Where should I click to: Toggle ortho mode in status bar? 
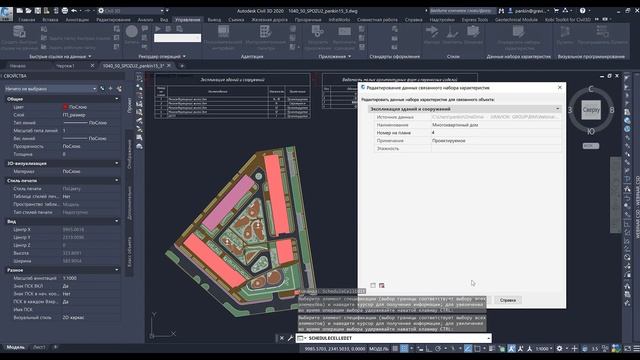(429, 349)
